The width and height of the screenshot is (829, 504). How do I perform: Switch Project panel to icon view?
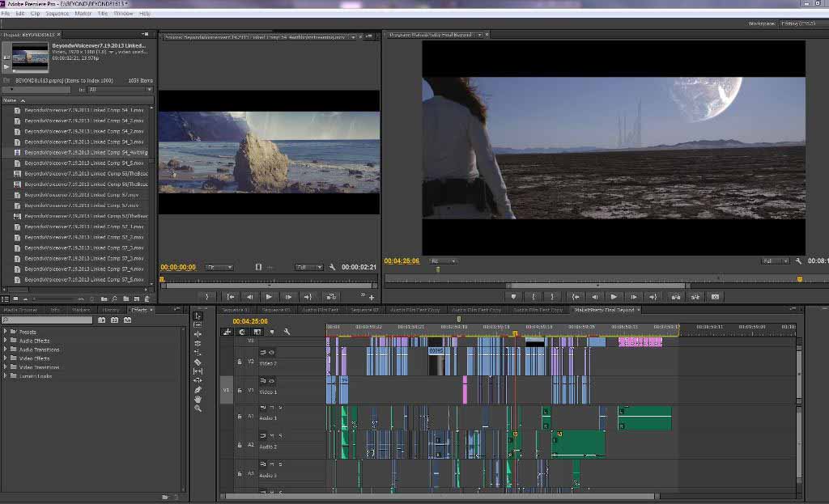[16, 299]
